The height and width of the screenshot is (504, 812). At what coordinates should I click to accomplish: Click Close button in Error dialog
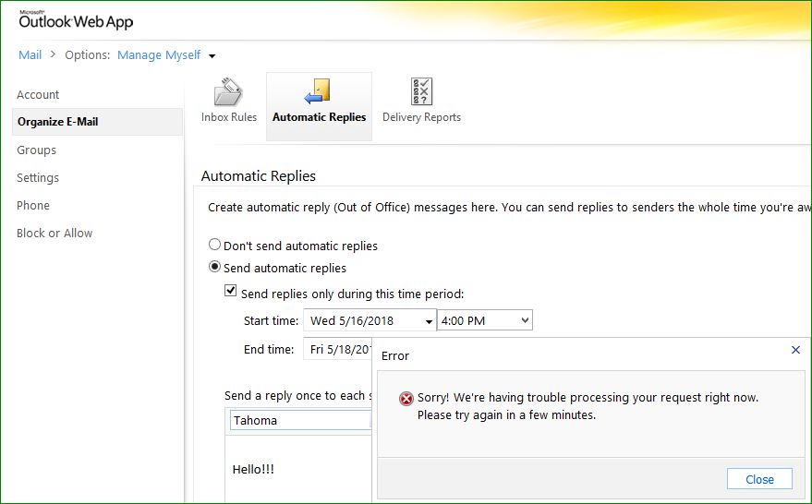tap(759, 479)
